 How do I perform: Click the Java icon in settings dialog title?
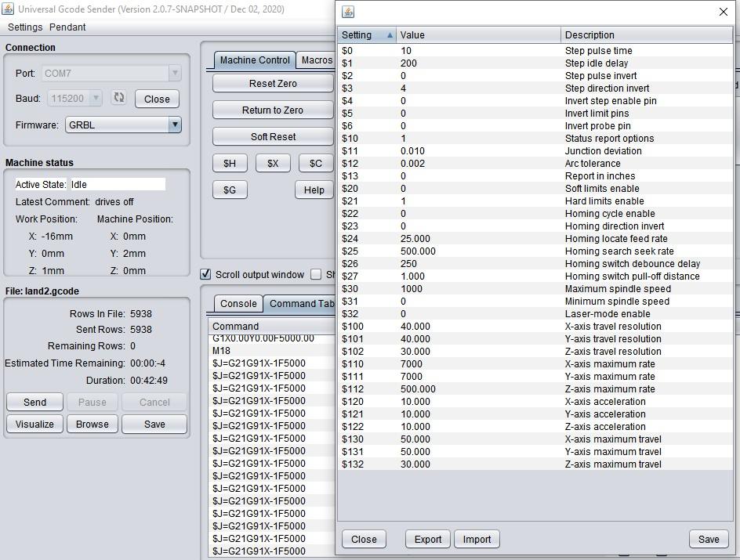click(348, 12)
